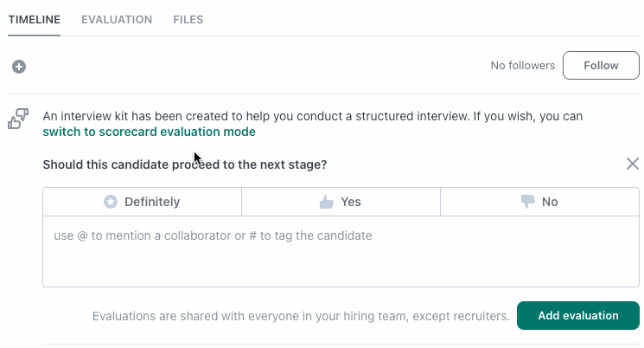644x348 pixels.
Task: Click the No followers label
Action: [x=522, y=66]
